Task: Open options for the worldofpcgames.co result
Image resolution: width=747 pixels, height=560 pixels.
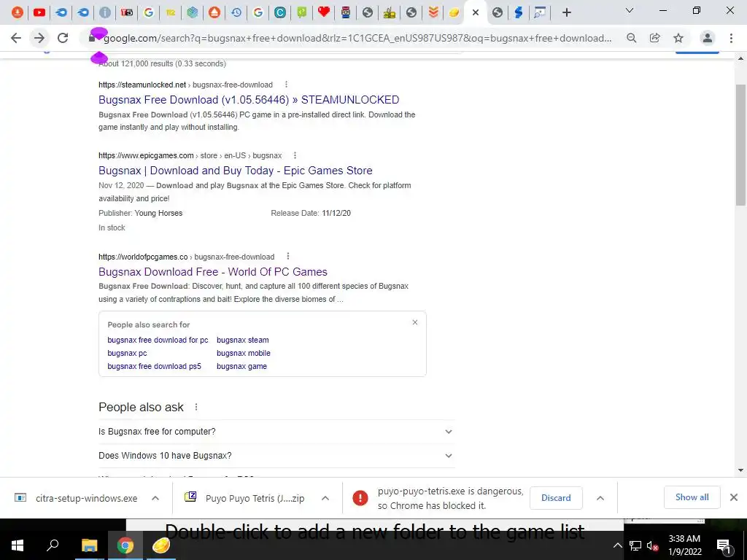Action: [287, 256]
